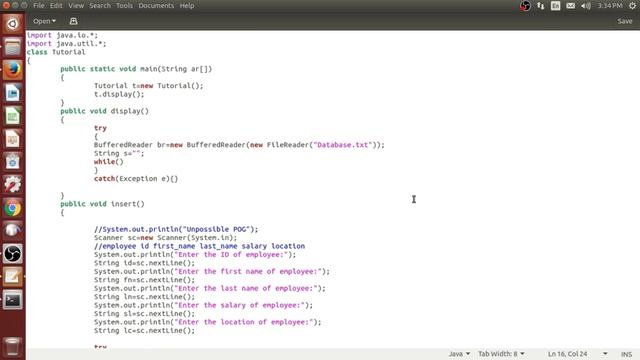The image size is (640, 360).
Task: Open the Ln 16, Col 24 position dropdown
Action: [x=578, y=354]
